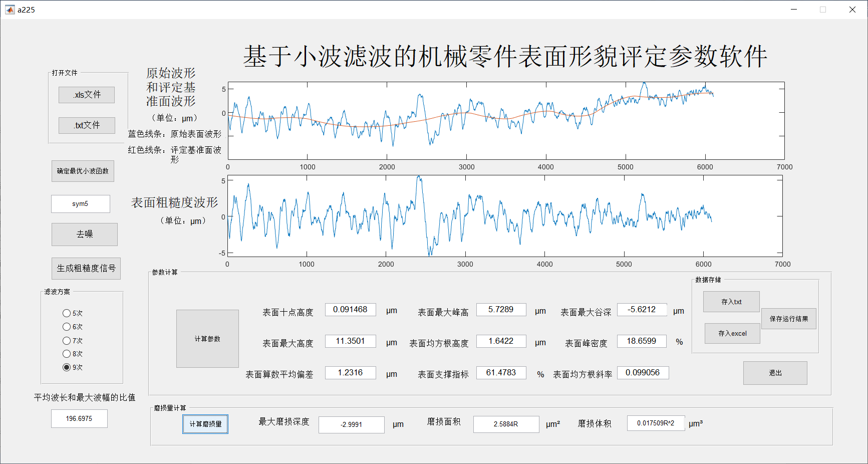The image size is (868, 464).
Task: Select the 9次 radio button
Action: [x=67, y=367]
